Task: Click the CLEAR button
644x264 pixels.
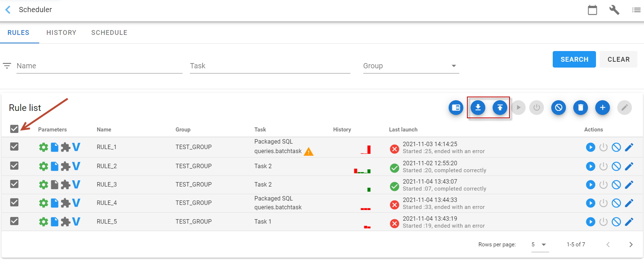Action: [x=619, y=59]
